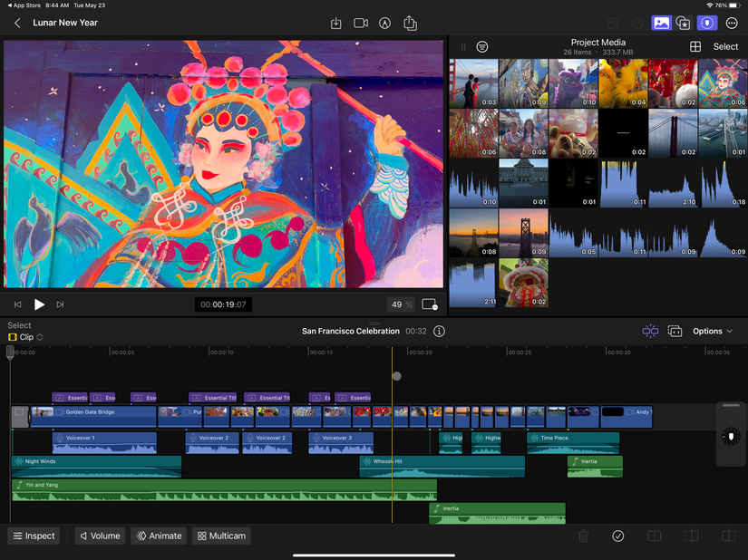The height and width of the screenshot is (560, 748).
Task: Open the media browser filter icon
Action: 482,47
